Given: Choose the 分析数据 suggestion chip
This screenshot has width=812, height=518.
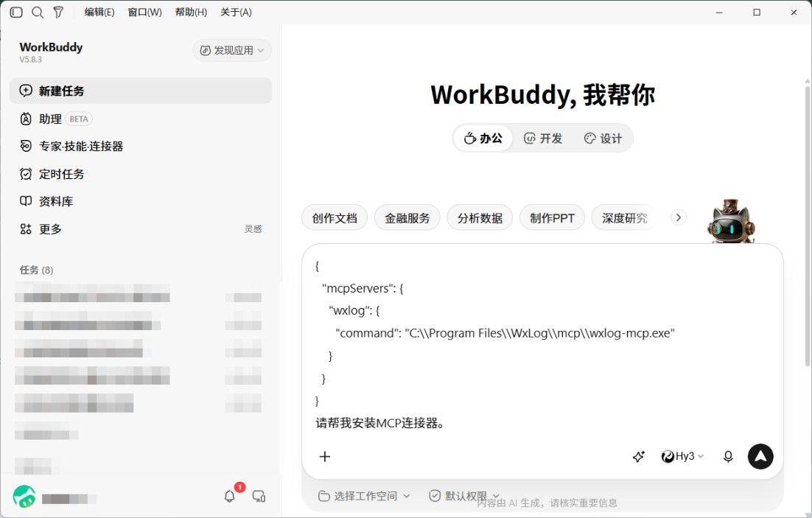Looking at the screenshot, I should point(480,218).
